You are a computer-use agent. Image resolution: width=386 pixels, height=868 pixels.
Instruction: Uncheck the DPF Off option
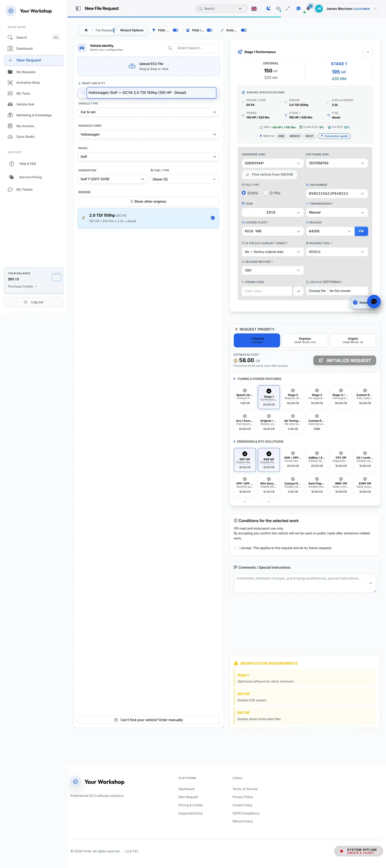[x=245, y=459]
